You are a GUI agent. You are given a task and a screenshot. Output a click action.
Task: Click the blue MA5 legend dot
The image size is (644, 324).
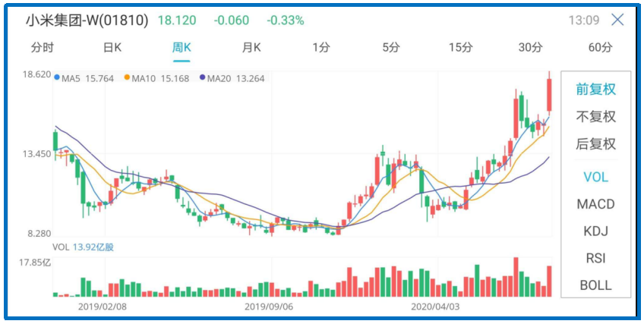[57, 77]
